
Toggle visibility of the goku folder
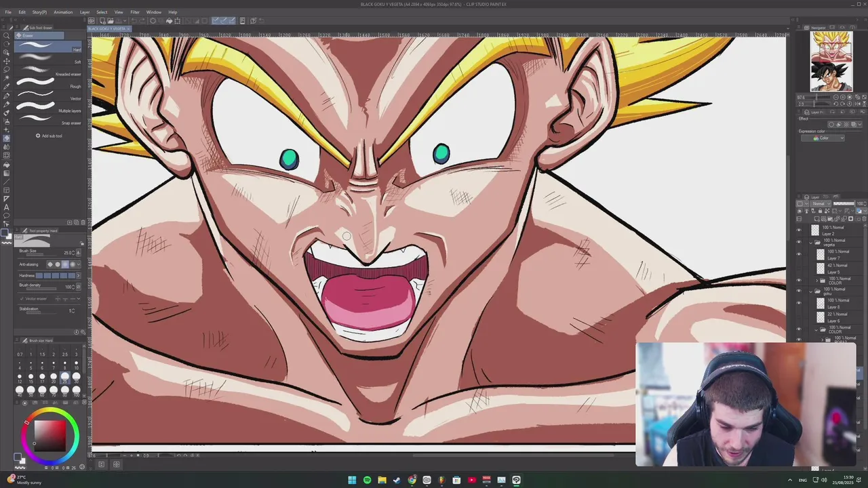pos(799,291)
